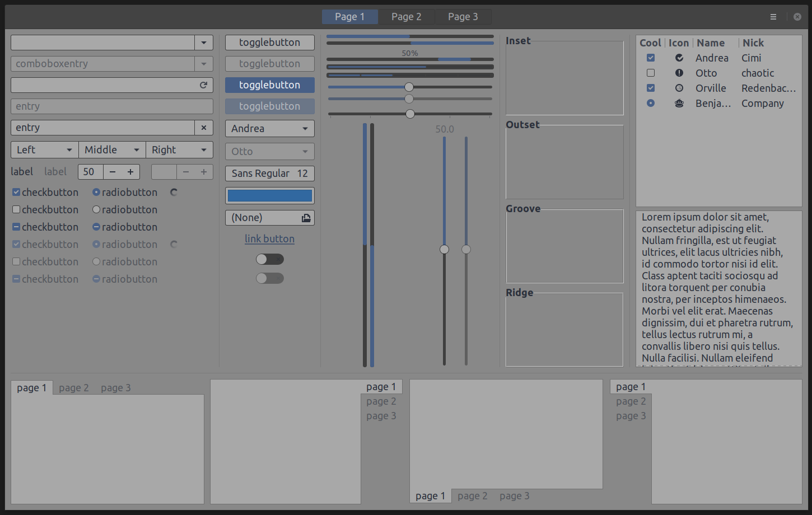812x515 pixels.
Task: Switch to Page 3 in the header
Action: coord(463,17)
